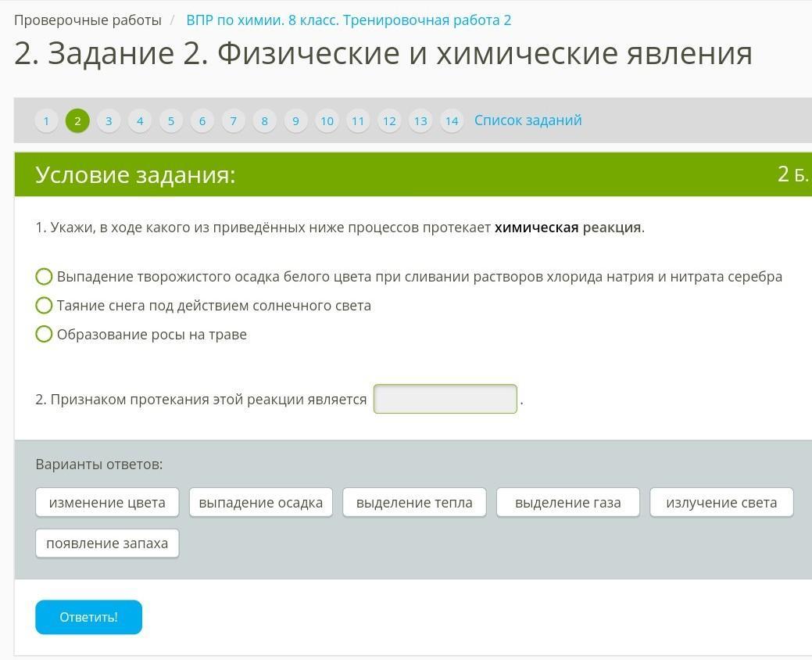This screenshot has height=660, width=812.
Task: Click heading 'Условие задания:'
Action: 135,174
